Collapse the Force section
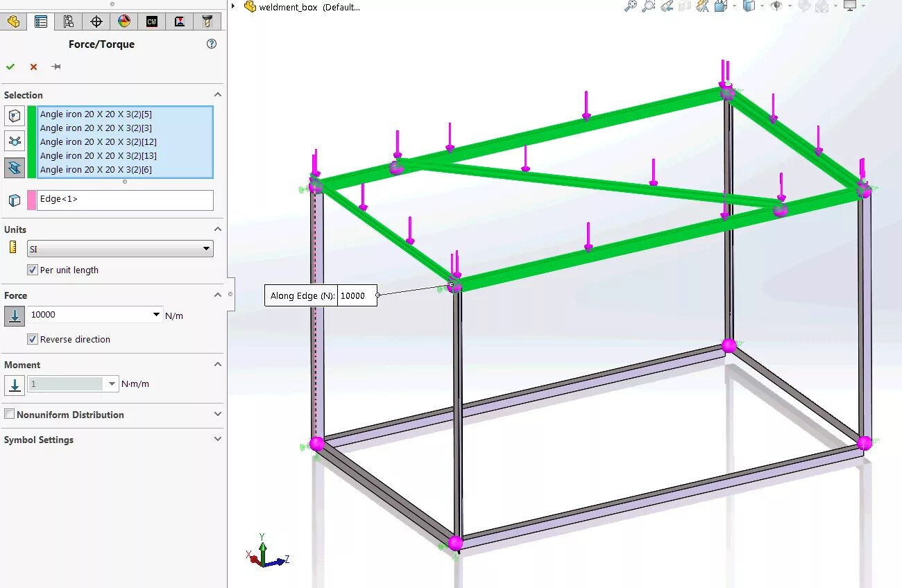 tap(217, 295)
